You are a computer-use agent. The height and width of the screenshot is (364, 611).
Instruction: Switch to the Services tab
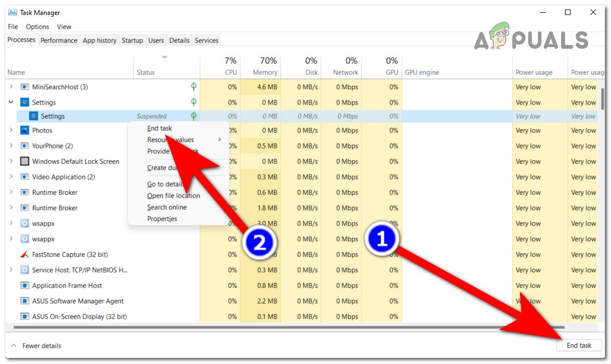point(207,40)
